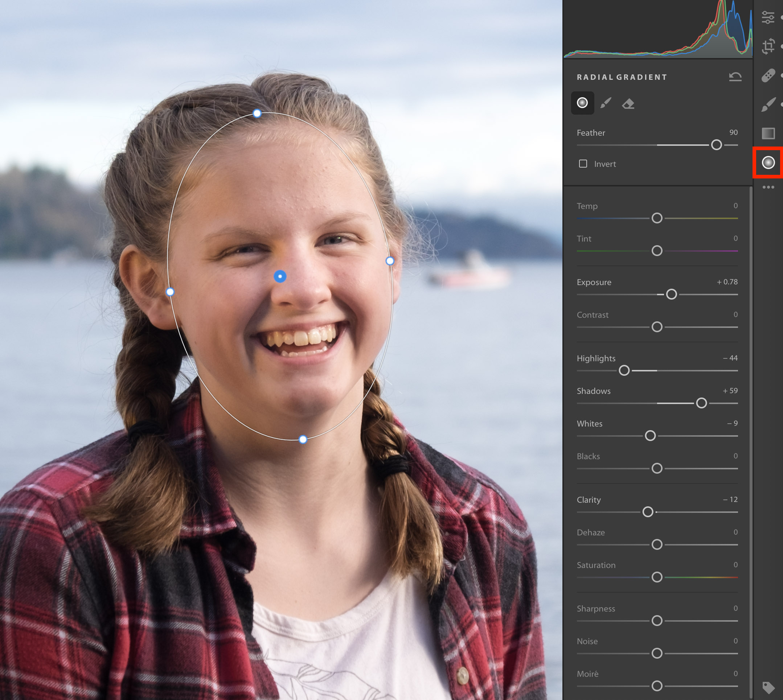Click the Exposure slider handle
The height and width of the screenshot is (700, 783).
[x=671, y=294]
